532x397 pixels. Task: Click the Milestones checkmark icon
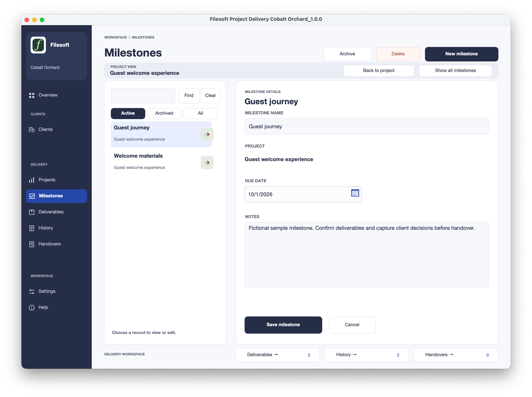(x=32, y=196)
